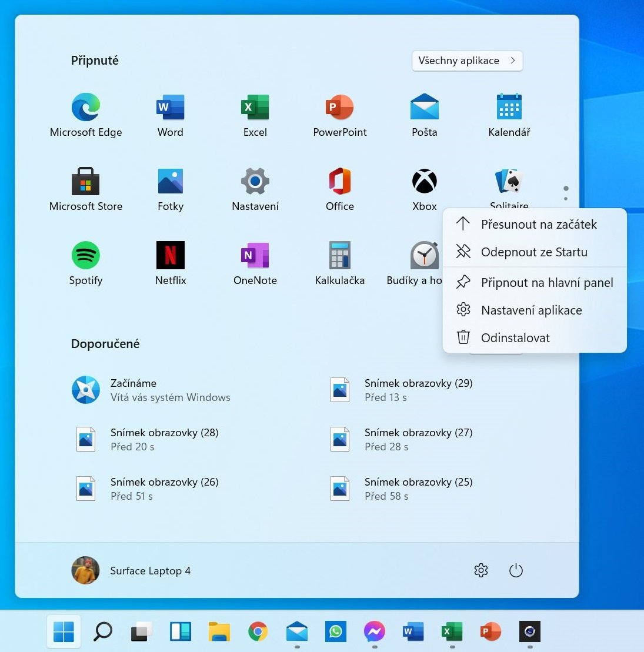Launch Word from the pinned apps grid

170,115
